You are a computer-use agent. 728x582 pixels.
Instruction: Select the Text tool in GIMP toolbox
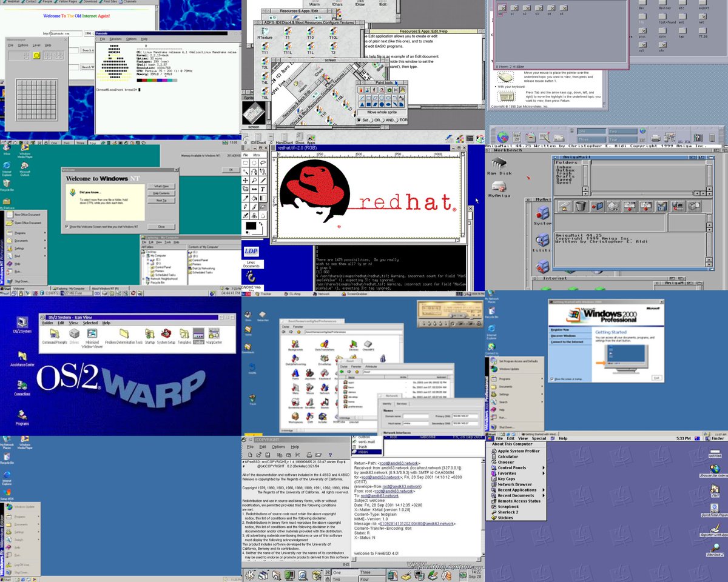pos(263,189)
